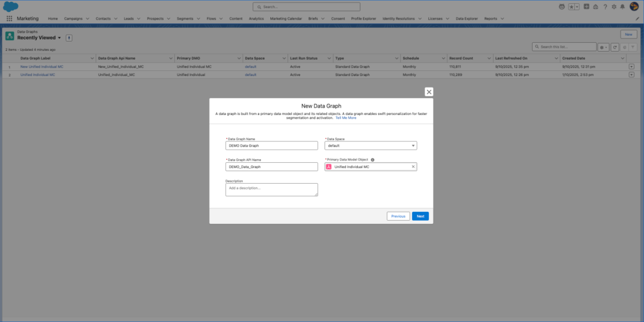
Task: Open the App Launcher grid icon
Action: [x=9, y=19]
